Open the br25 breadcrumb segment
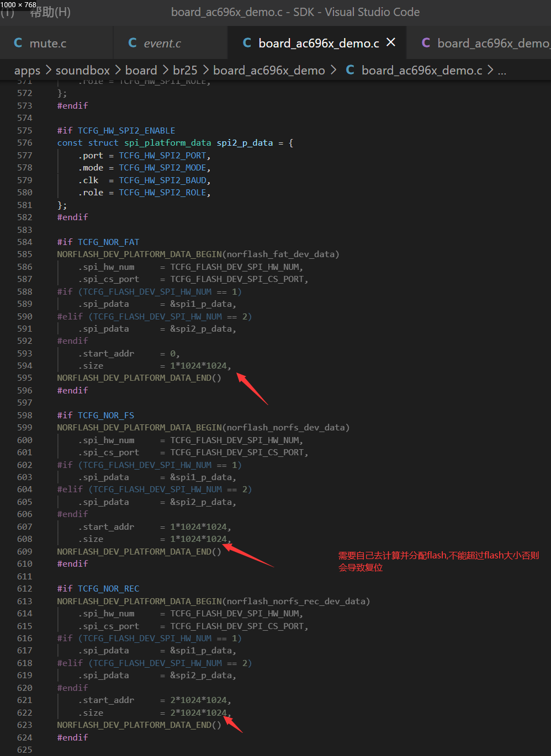 [185, 71]
